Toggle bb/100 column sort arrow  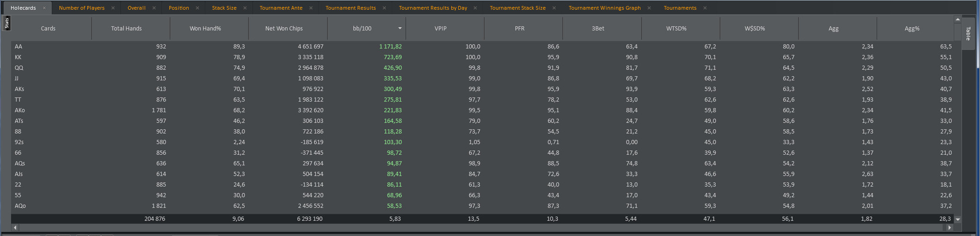(x=400, y=28)
